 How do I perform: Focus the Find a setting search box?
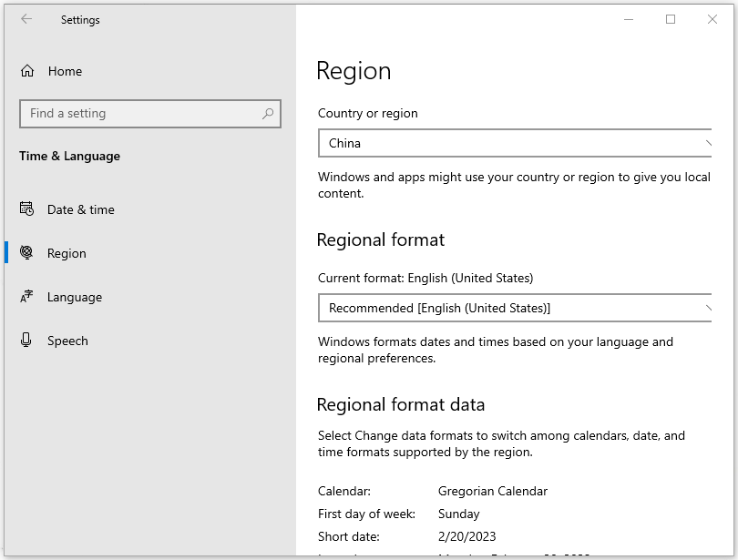[x=150, y=113]
